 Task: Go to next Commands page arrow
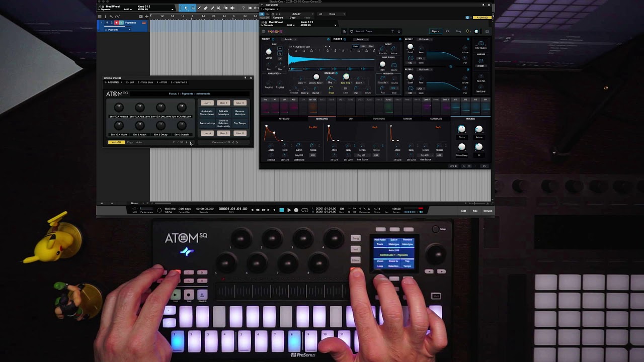(x=237, y=142)
